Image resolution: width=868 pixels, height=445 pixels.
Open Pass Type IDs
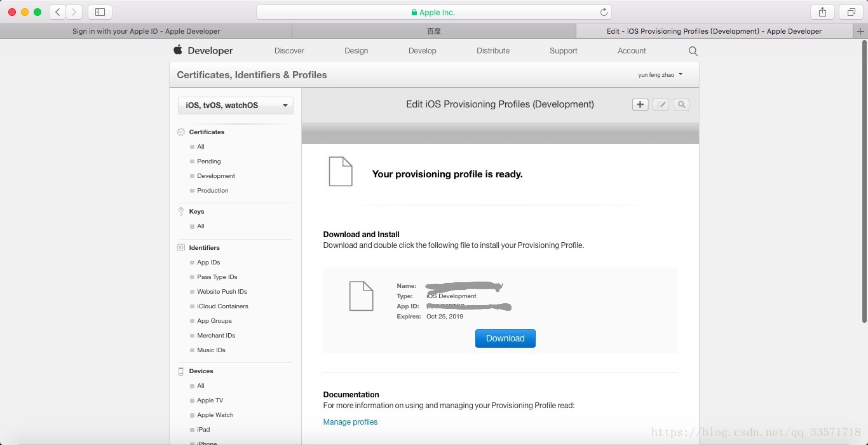coord(217,277)
